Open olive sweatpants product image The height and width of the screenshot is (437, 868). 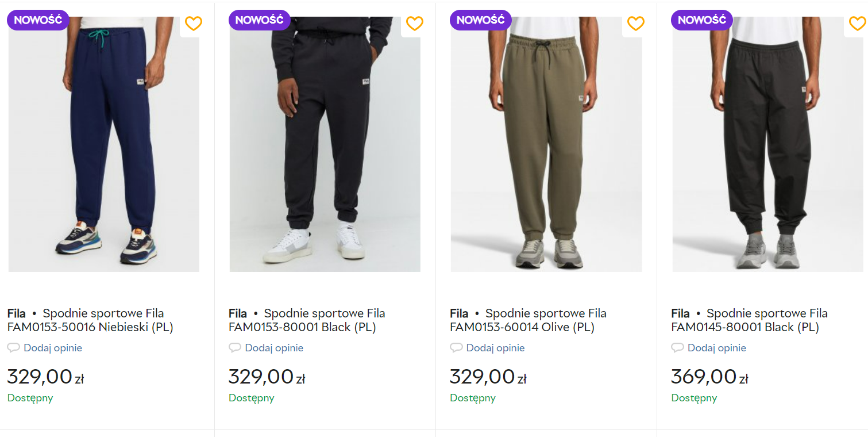coord(546,144)
